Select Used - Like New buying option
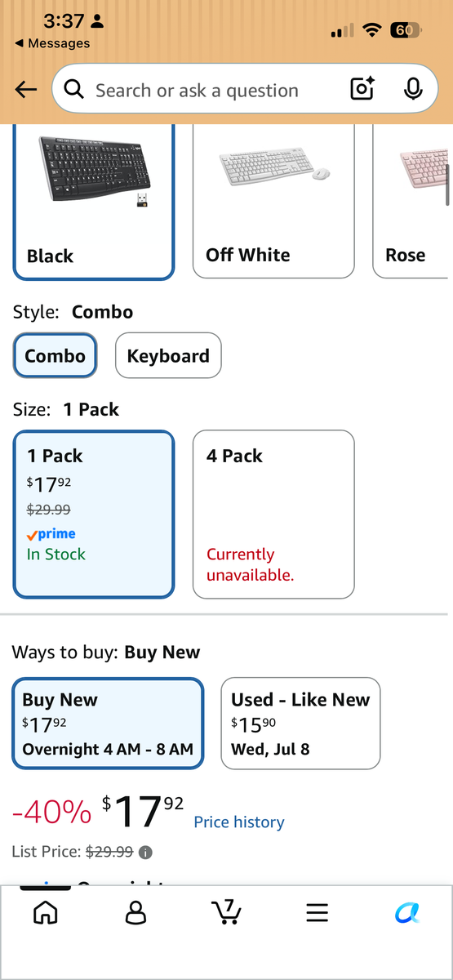Image resolution: width=453 pixels, height=980 pixels. pyautogui.click(x=300, y=723)
